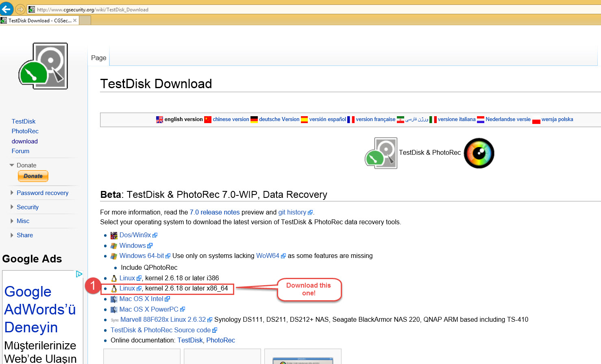Viewport: 601px width, 364px height.
Task: Click the Spanish flag icon
Action: tap(304, 119)
